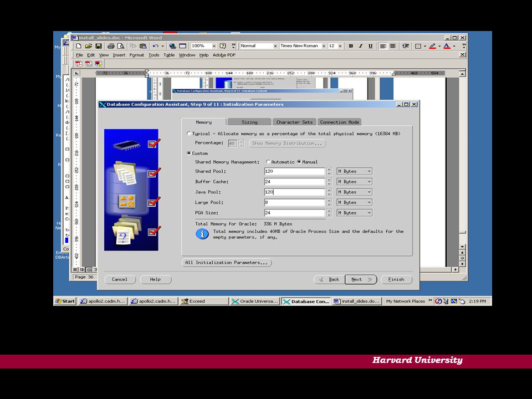Click the Java Pool spinner arrows
Image resolution: width=532 pixels, height=399 pixels.
329,192
